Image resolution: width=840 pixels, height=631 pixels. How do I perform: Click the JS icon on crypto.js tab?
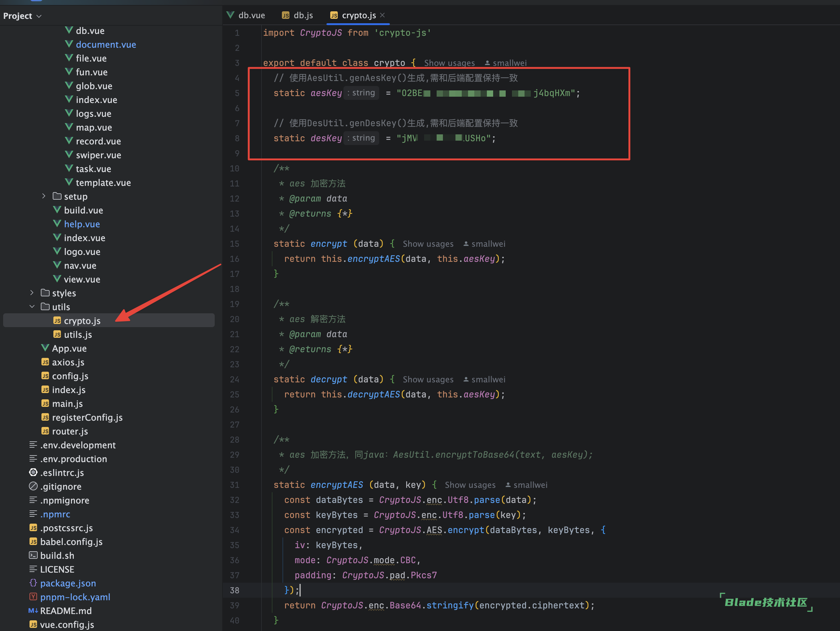(x=334, y=15)
